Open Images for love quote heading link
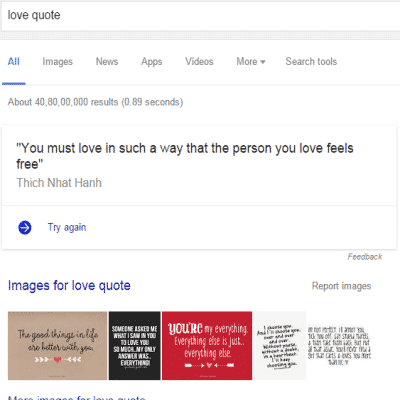 69,286
